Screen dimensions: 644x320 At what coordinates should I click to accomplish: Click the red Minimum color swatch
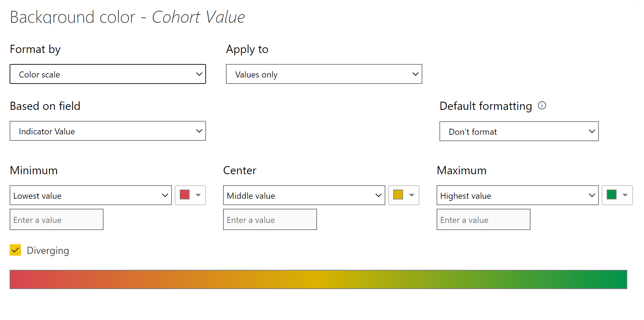(x=185, y=194)
